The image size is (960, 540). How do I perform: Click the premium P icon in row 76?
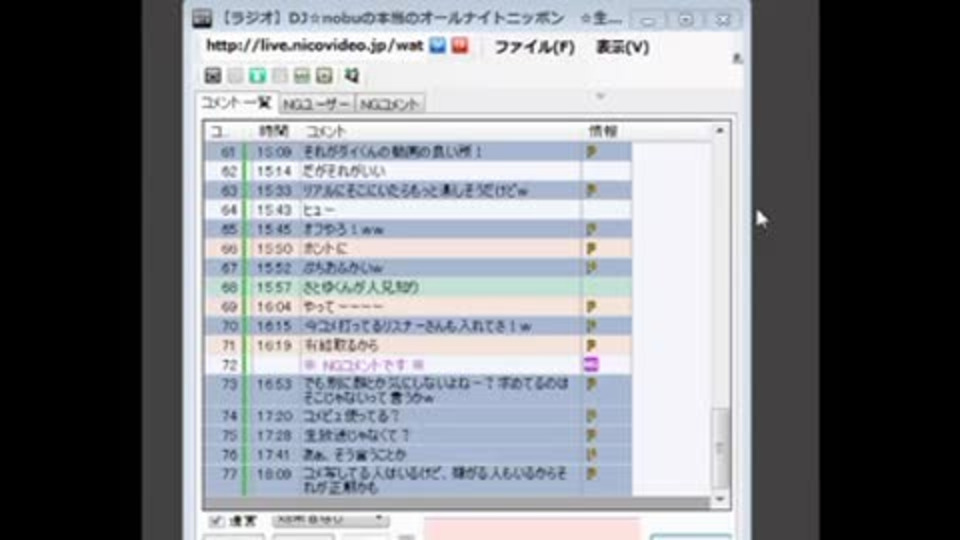(x=591, y=454)
